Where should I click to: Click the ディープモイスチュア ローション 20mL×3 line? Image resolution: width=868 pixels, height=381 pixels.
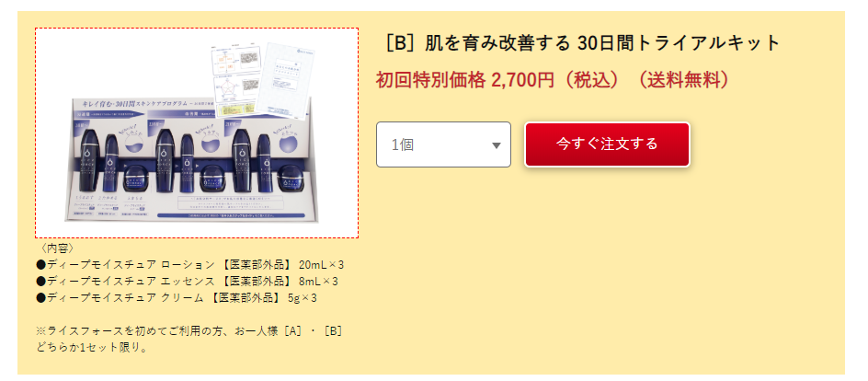(x=189, y=264)
